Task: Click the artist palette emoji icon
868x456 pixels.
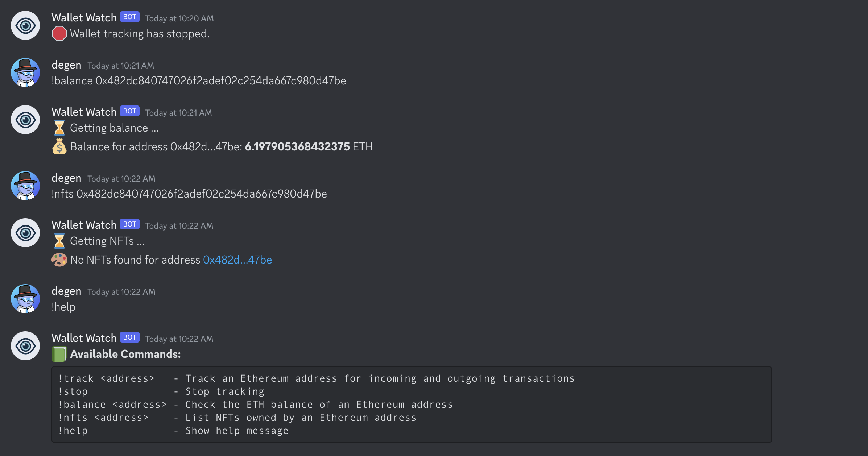Action: [58, 259]
